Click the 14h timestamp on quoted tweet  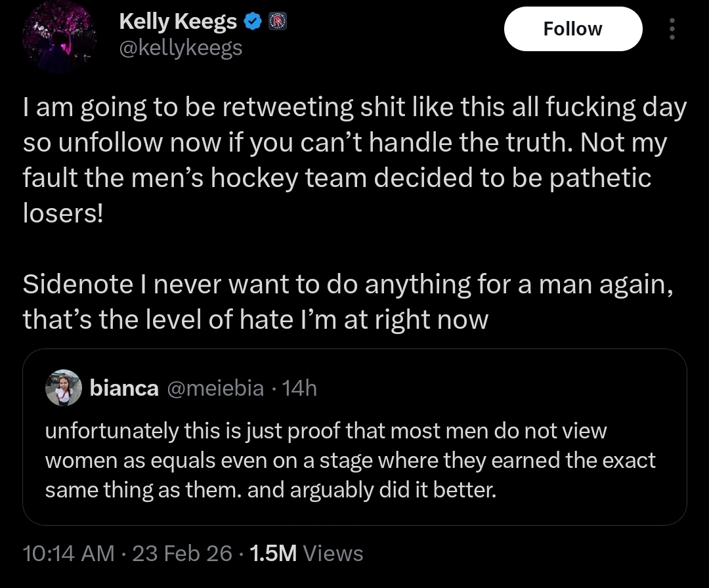point(302,388)
